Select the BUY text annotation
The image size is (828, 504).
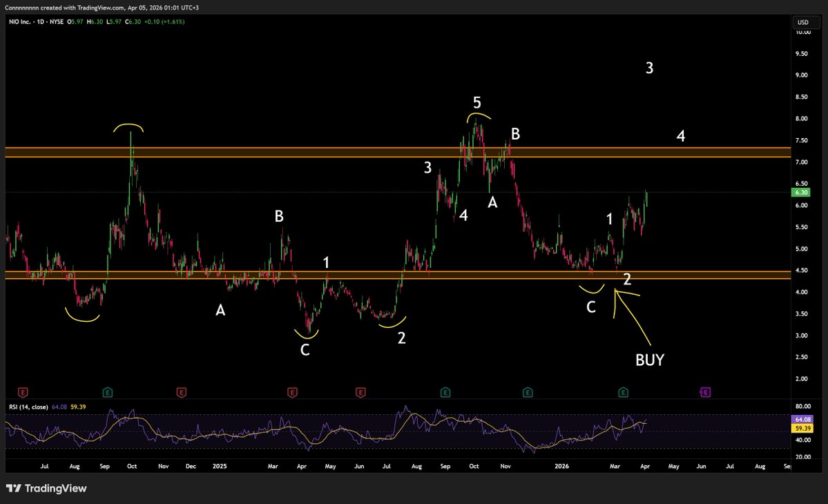tap(650, 360)
